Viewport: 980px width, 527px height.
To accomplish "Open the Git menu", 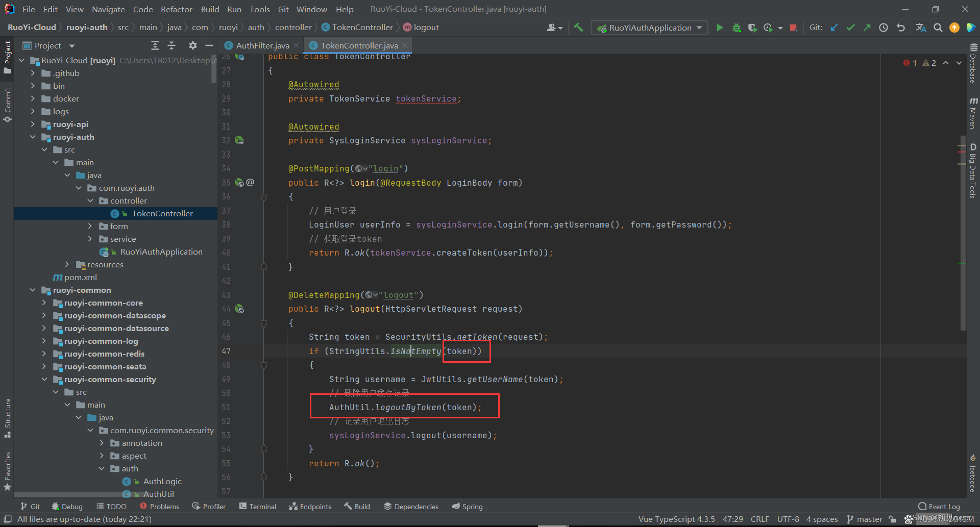I will (283, 9).
